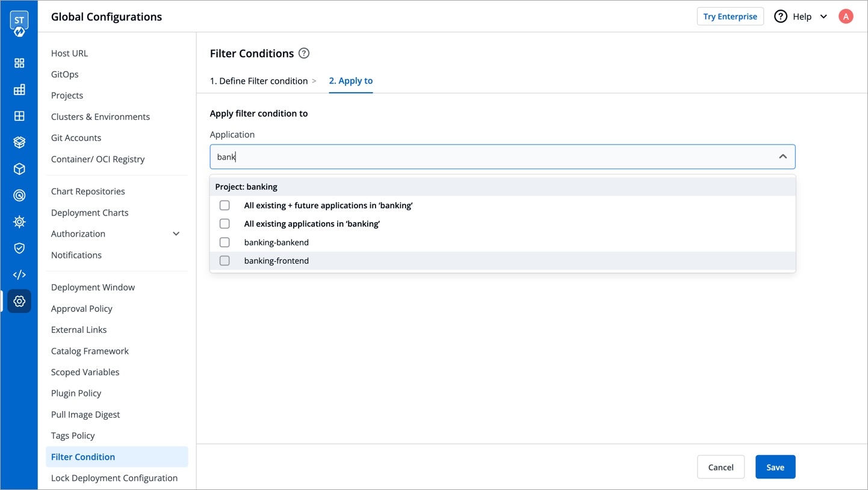Check 'All existing + future applications in banking'
The height and width of the screenshot is (490, 868).
click(225, 205)
